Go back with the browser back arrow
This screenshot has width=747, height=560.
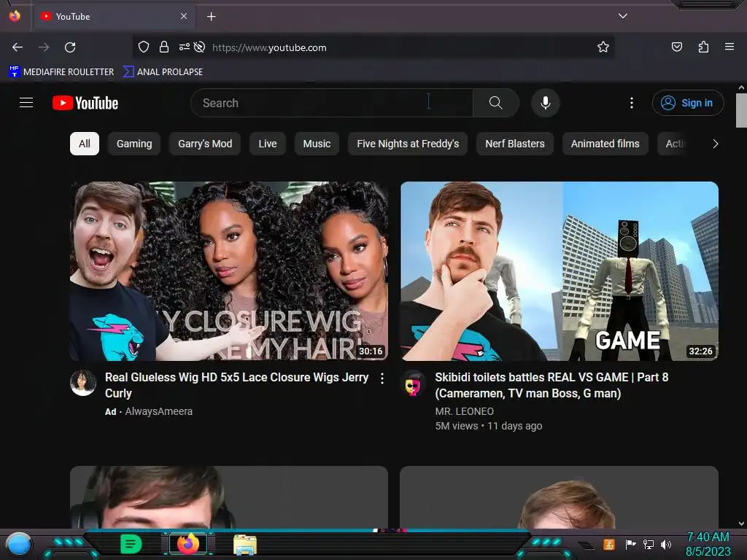[18, 47]
